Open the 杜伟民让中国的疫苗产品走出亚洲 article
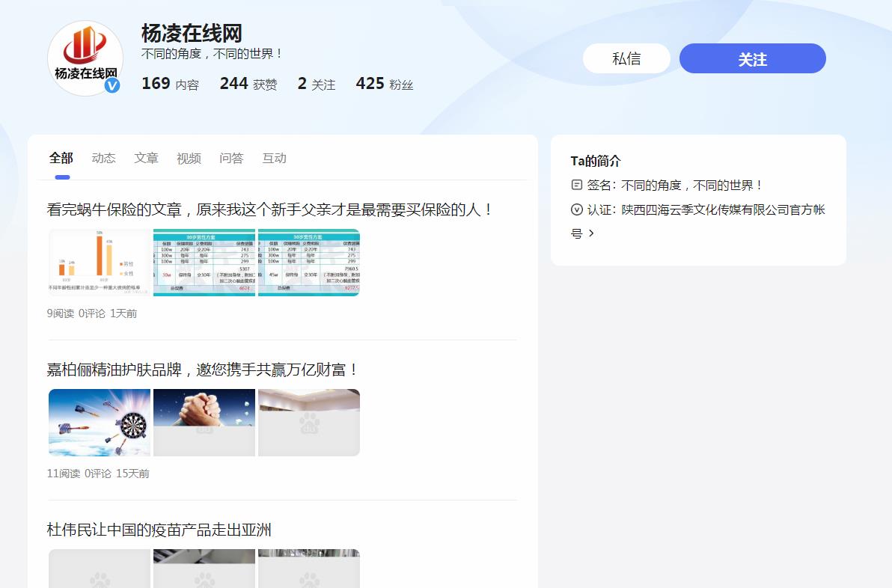The height and width of the screenshot is (588, 892). 159,530
